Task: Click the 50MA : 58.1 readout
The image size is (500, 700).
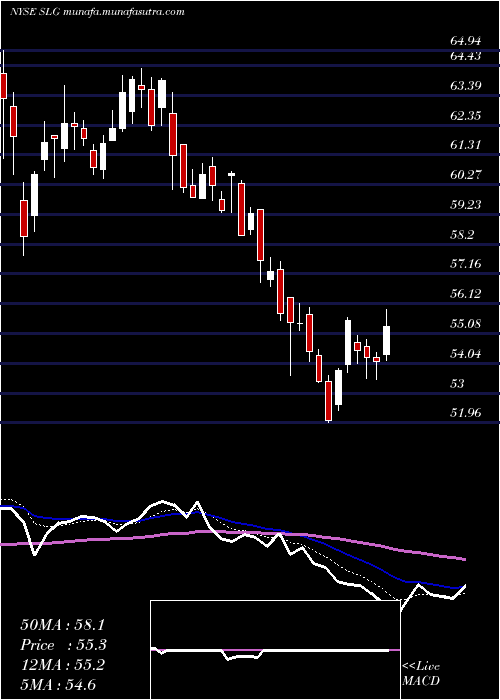Action: 64,625
